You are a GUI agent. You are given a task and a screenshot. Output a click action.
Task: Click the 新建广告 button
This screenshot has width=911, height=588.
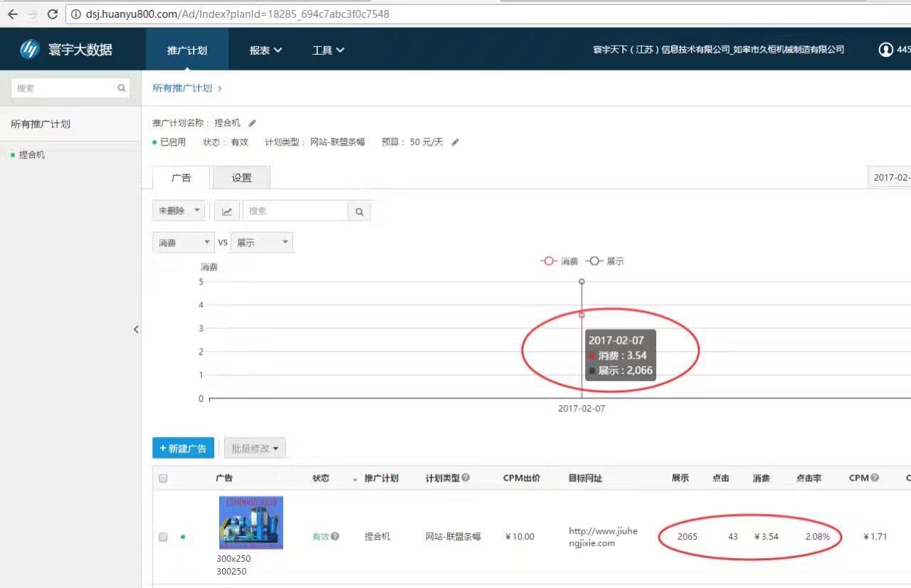point(183,448)
